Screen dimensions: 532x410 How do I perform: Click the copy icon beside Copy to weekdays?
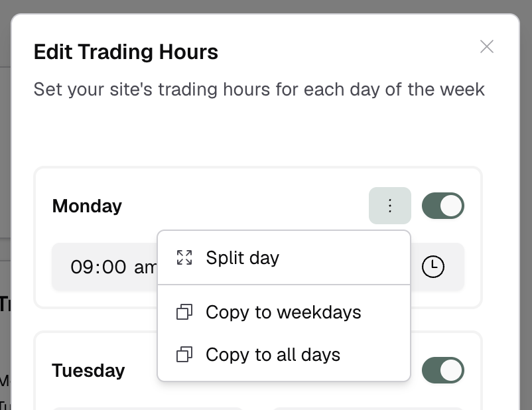pyautogui.click(x=184, y=312)
